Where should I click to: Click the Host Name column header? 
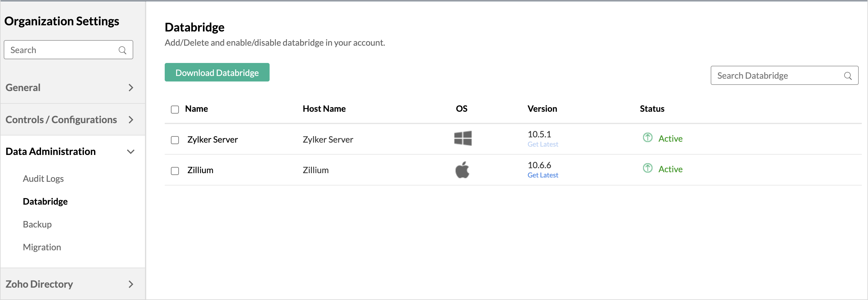click(x=324, y=109)
